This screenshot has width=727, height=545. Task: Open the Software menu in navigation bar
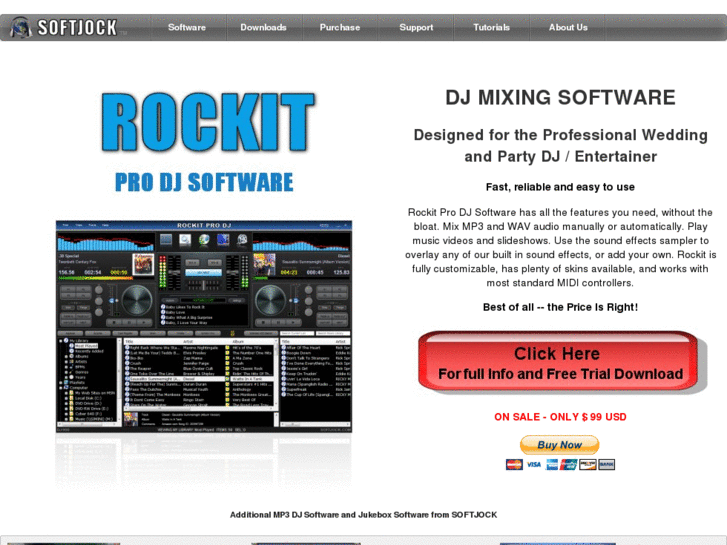187,27
